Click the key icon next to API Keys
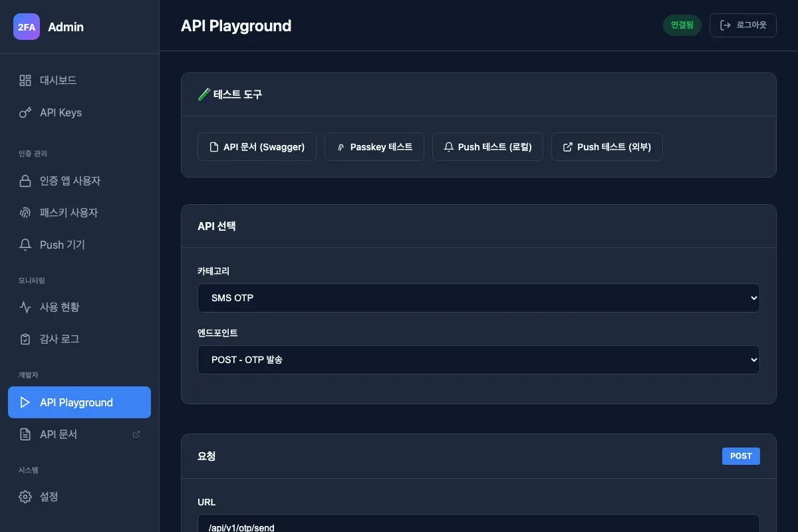Screen dimensions: 798x532 25,112
